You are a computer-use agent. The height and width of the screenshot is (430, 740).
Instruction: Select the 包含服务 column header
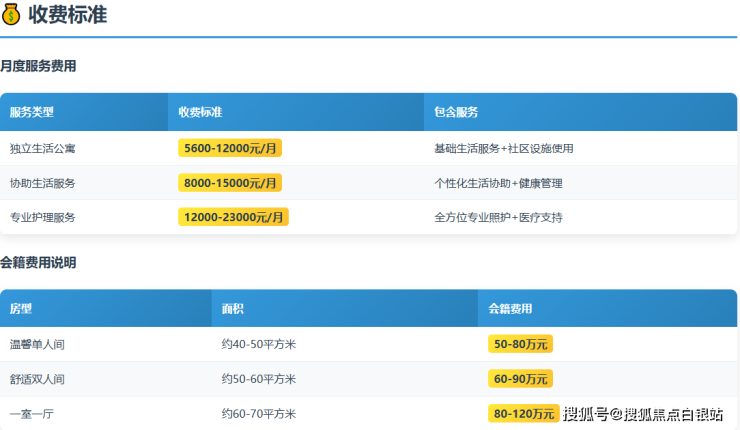point(456,112)
